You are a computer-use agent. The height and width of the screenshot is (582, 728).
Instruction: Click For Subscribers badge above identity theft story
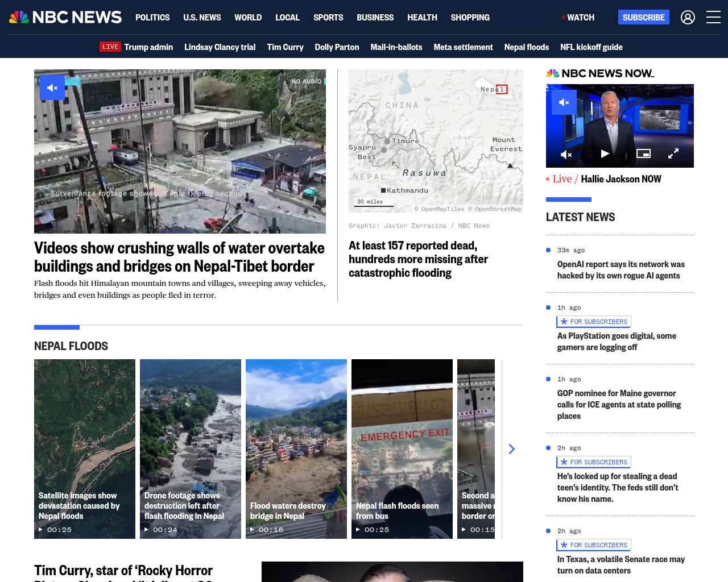coord(594,462)
